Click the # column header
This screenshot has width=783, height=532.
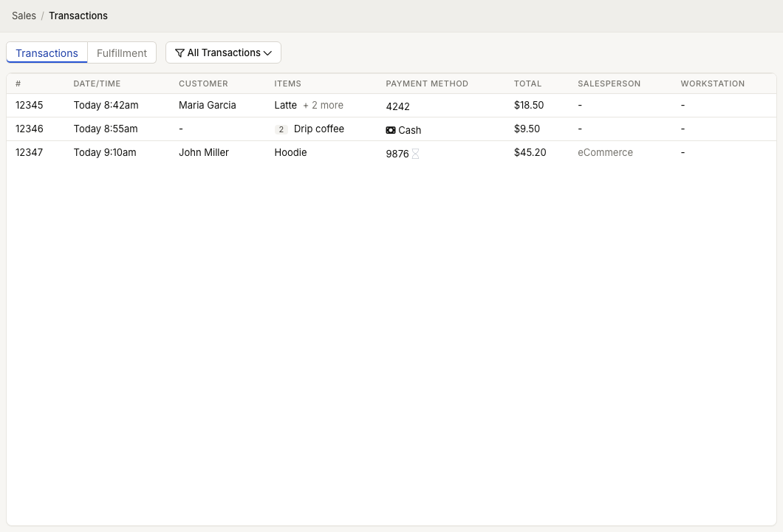point(18,84)
